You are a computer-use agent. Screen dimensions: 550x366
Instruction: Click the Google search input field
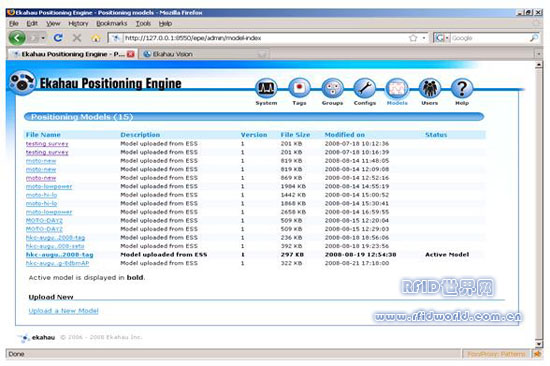490,38
